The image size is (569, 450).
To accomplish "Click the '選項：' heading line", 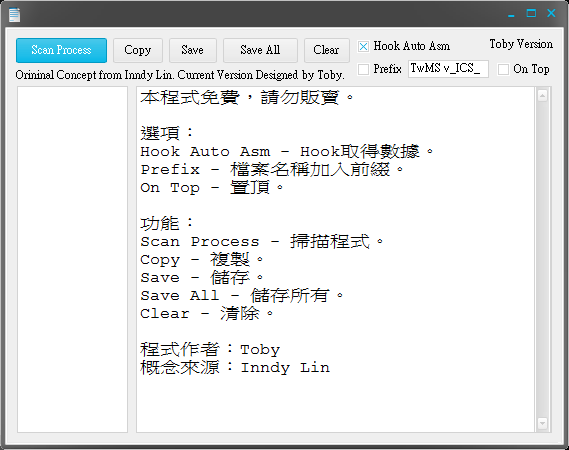I will coord(167,134).
